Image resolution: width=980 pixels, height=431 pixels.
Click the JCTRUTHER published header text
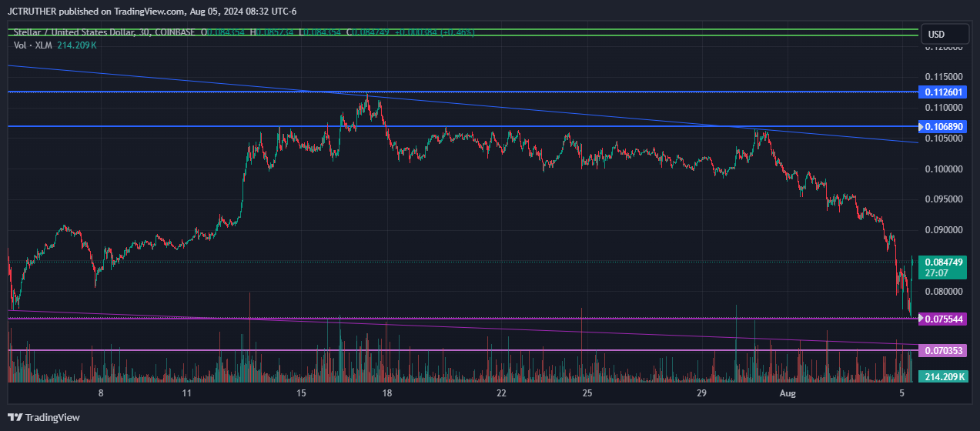(152, 12)
